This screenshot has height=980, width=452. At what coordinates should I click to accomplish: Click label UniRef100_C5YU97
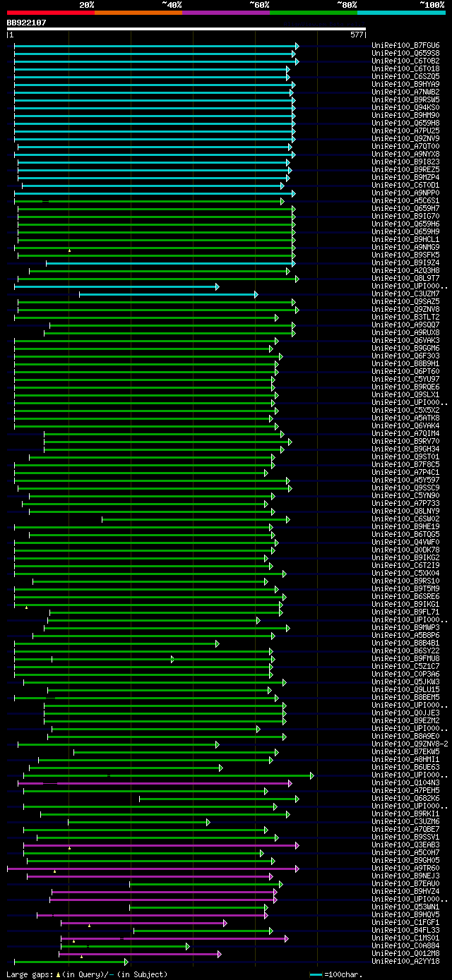click(405, 380)
